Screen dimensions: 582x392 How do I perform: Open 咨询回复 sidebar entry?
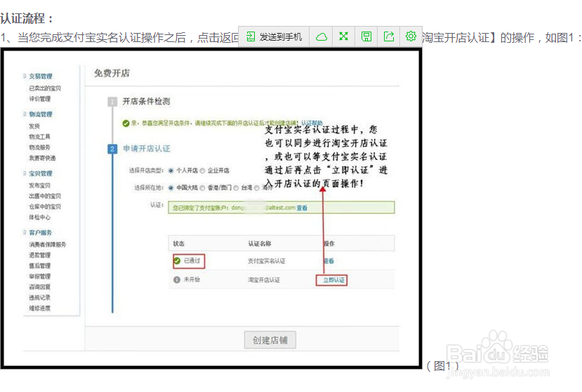[40, 287]
